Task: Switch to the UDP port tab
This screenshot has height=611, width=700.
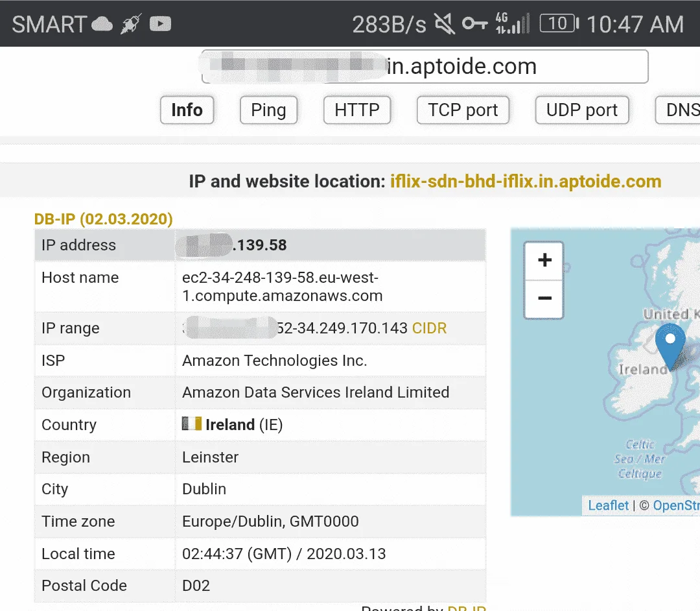Action: pyautogui.click(x=582, y=110)
